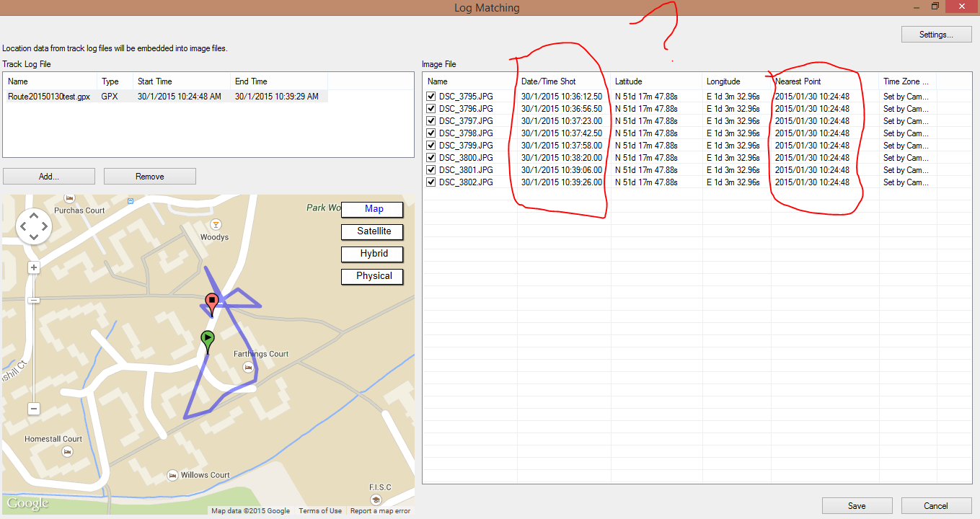Click Add to load track log

click(x=49, y=177)
